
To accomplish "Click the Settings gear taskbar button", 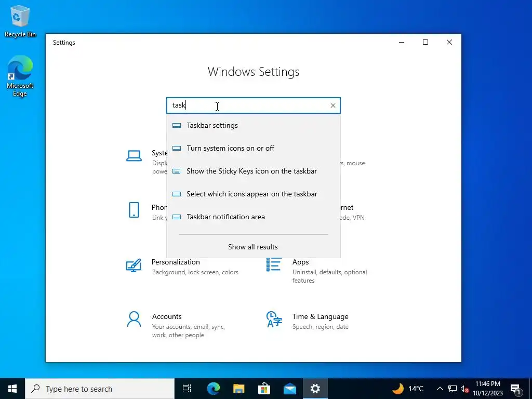I will (315, 389).
